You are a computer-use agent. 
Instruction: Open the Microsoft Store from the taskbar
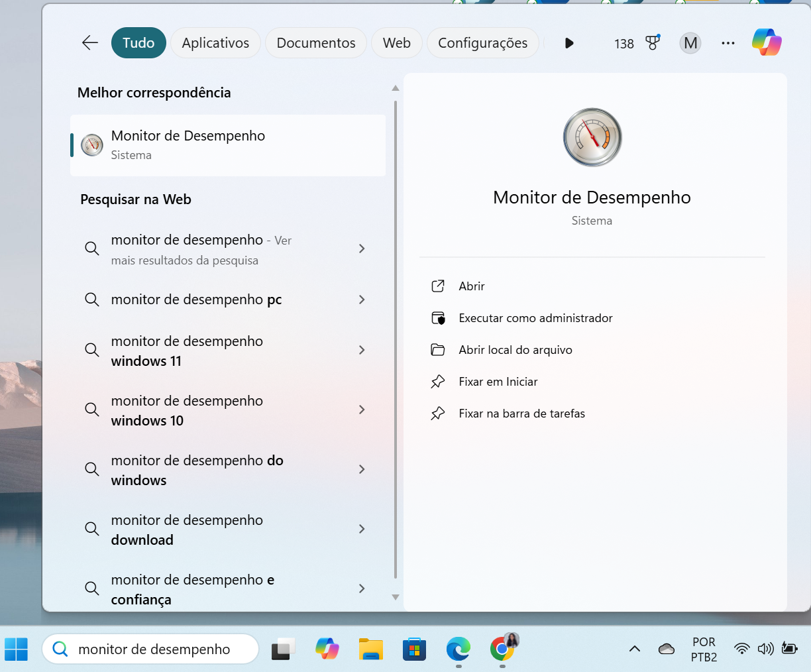414,649
